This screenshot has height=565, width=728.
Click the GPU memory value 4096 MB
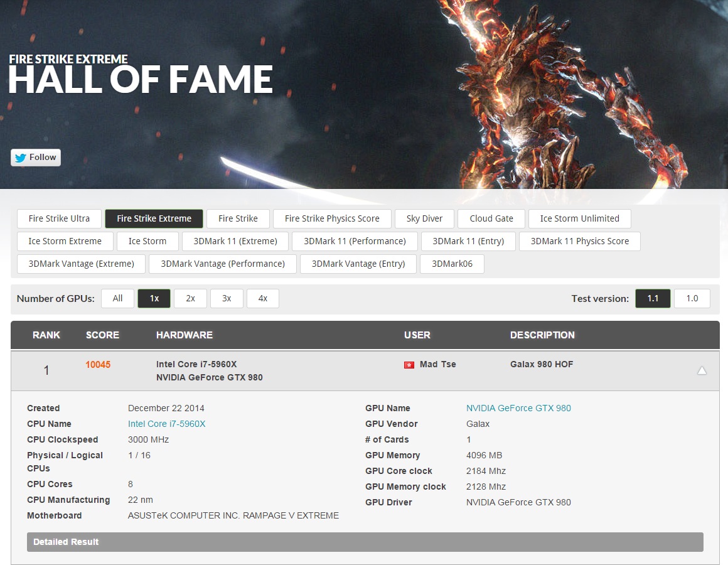(484, 455)
